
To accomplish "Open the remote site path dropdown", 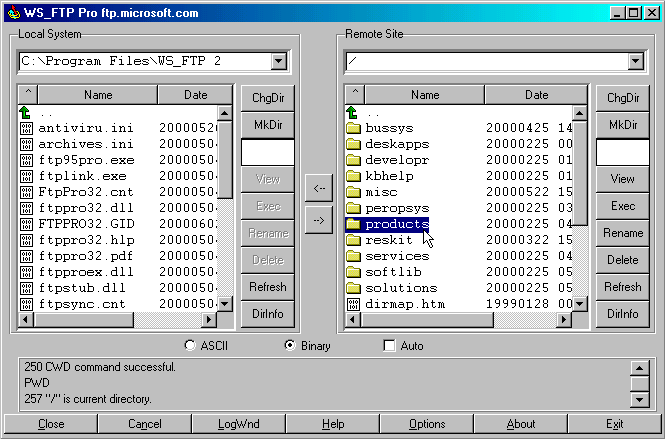I will point(636,62).
